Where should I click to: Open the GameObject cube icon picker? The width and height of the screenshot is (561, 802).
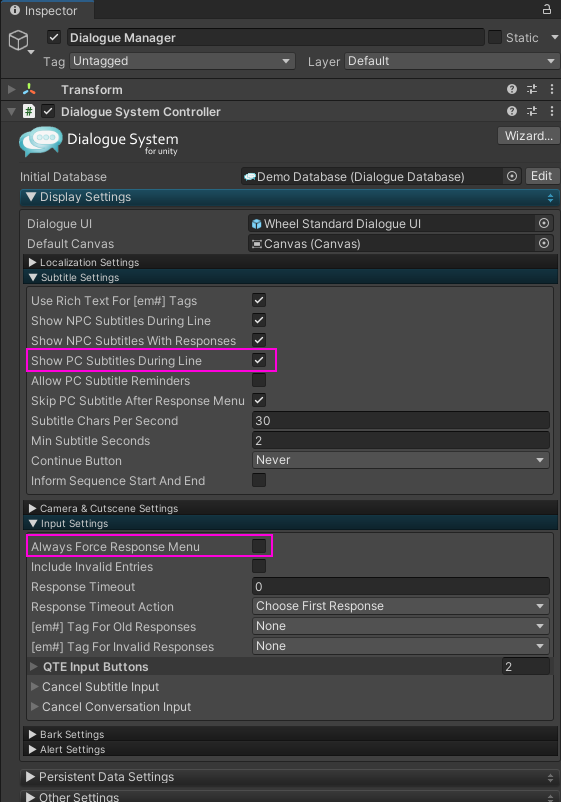pyautogui.click(x=20, y=40)
